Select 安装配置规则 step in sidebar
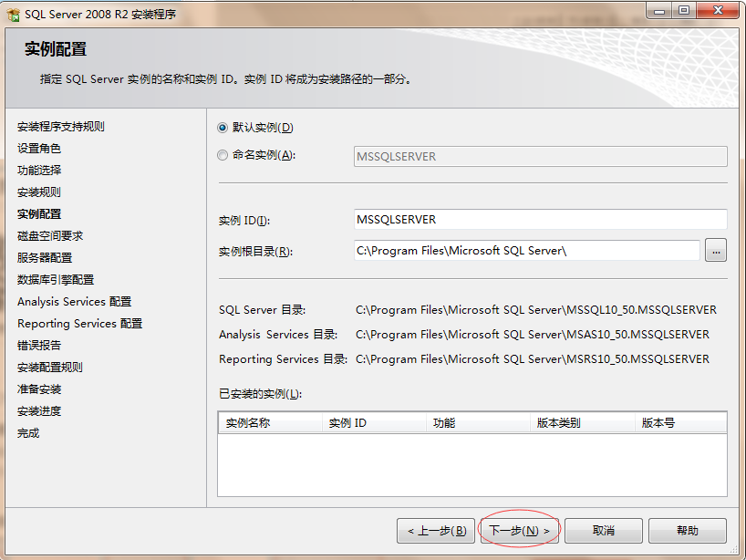The height and width of the screenshot is (560, 746). 50,368
